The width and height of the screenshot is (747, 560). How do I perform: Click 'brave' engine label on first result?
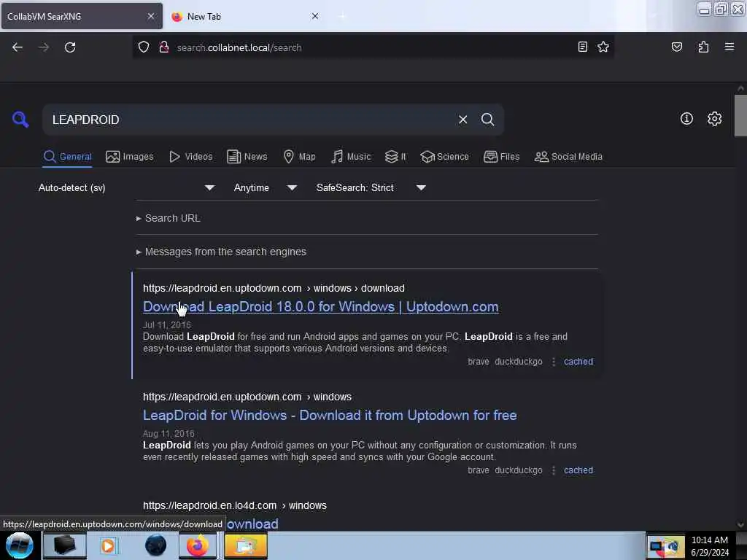tap(479, 362)
